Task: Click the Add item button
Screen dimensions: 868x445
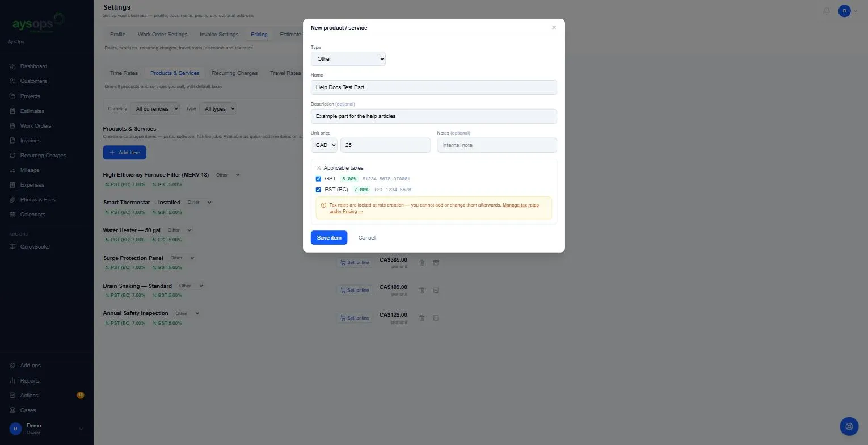Action: click(x=125, y=153)
